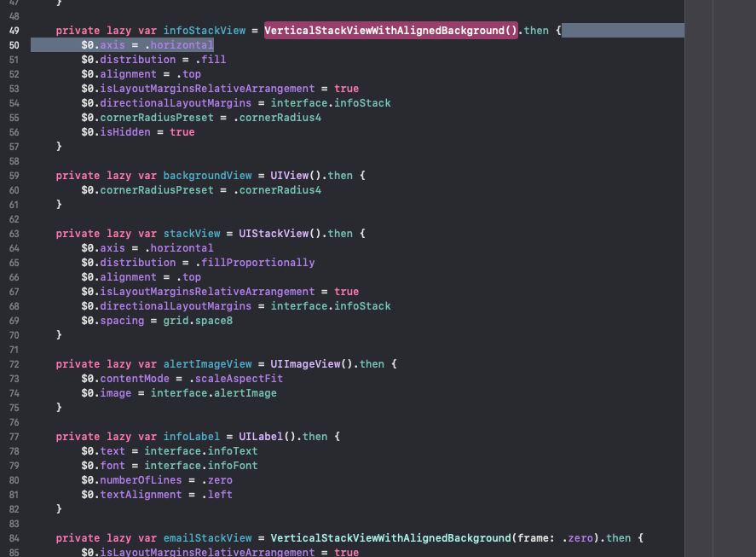Screen dimensions: 756x557
Task: Click line number 49 in the gutter
Action: [x=14, y=31]
